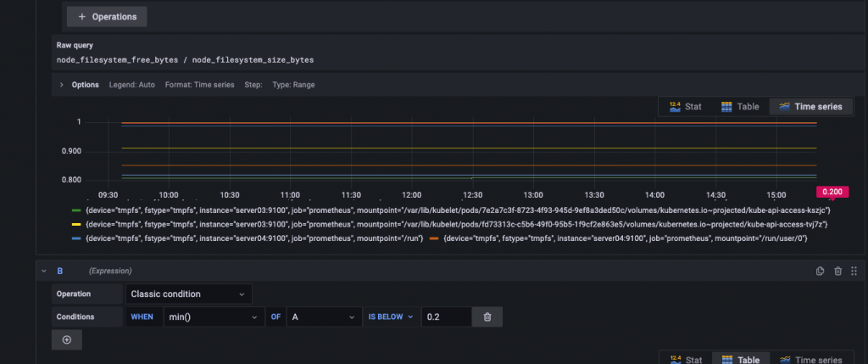
Task: Switch top panel to Stat view
Action: tap(685, 107)
